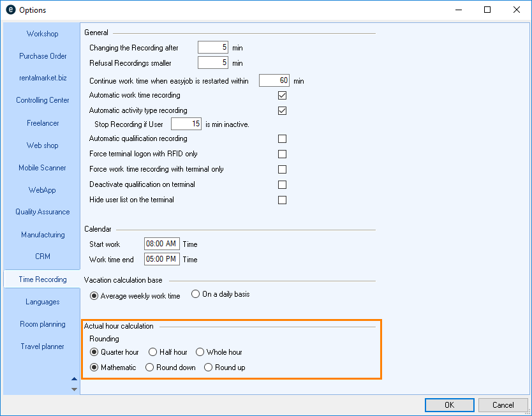532x416 pixels.
Task: Click the Stop Recording inactive minutes field
Action: pyautogui.click(x=186, y=124)
